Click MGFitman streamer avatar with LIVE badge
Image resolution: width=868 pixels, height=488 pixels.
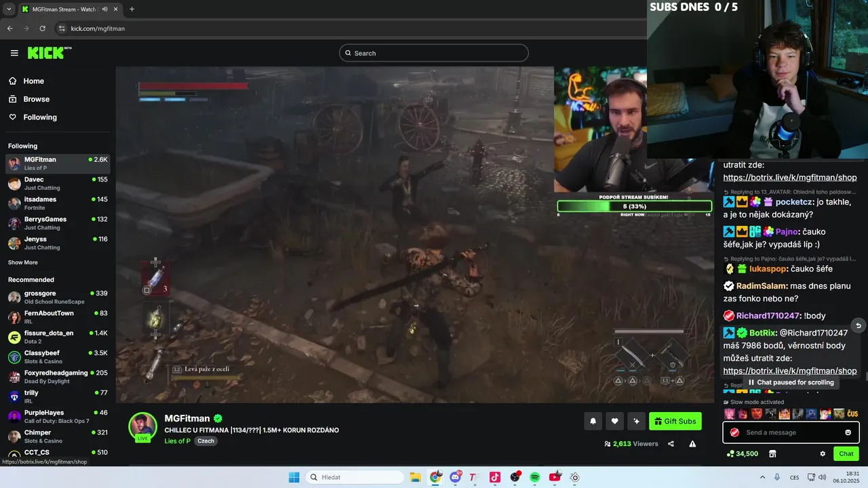143,426
